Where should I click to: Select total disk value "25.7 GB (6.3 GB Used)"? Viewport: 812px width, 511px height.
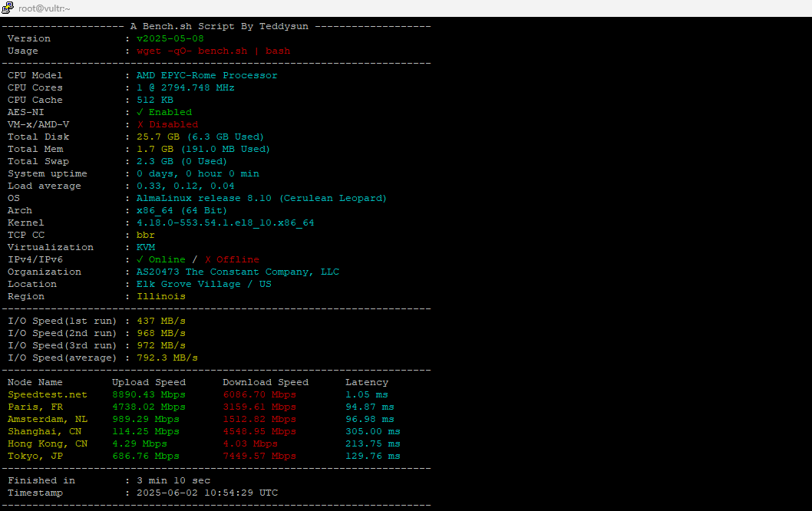[200, 137]
